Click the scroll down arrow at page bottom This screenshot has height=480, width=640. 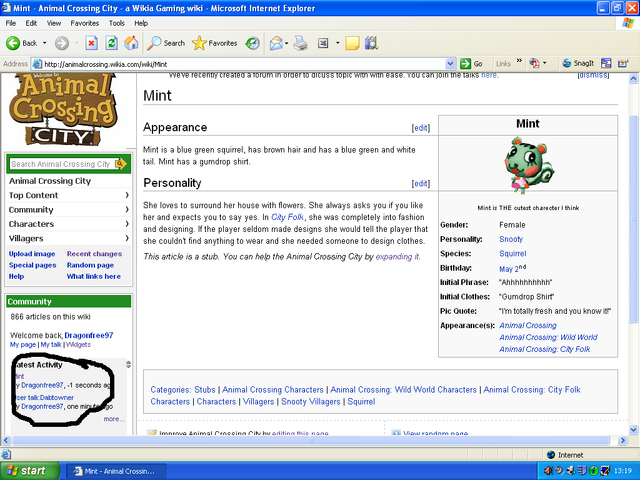[633, 429]
